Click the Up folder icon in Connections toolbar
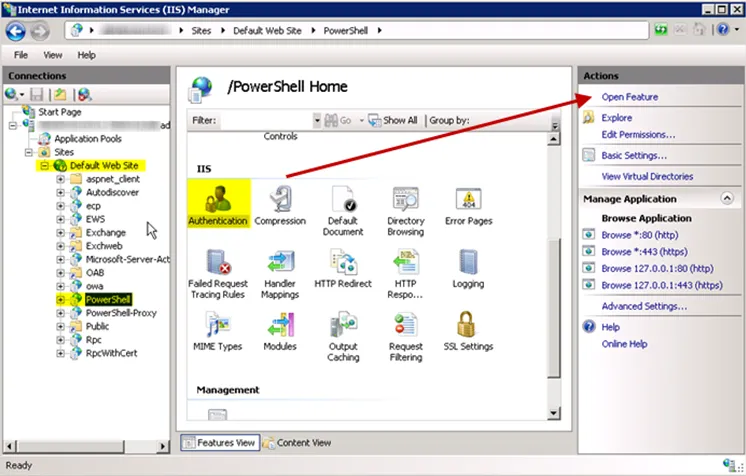746x476 pixels. (x=60, y=95)
